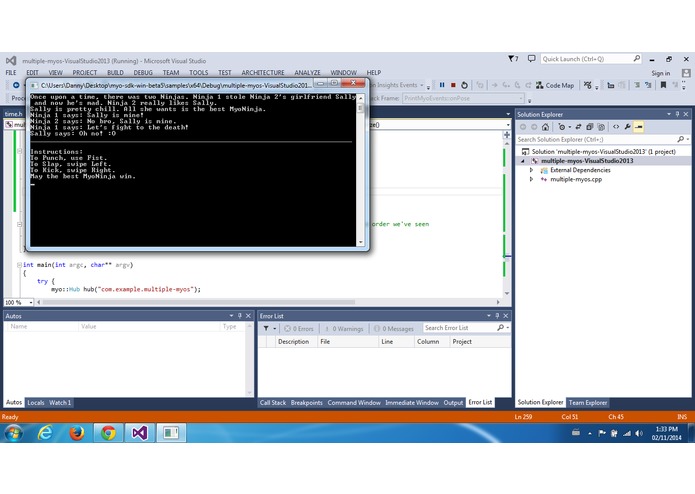Viewport: 695px width, 494px height.
Task: Switch to the Locals tab
Action: click(36, 403)
